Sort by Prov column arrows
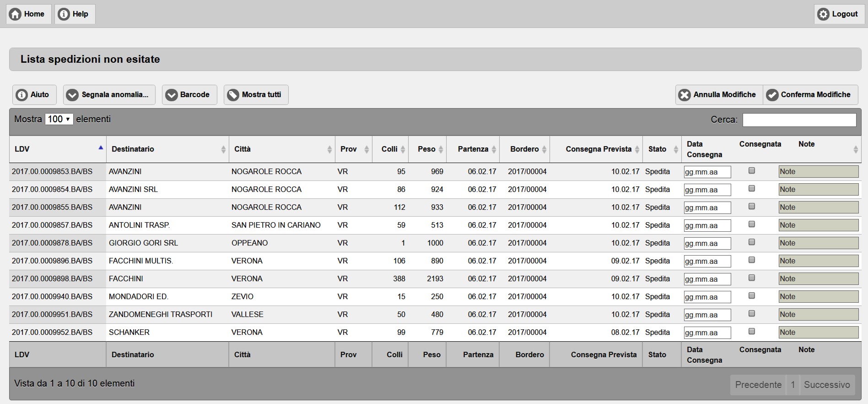The image size is (868, 404). [367, 149]
